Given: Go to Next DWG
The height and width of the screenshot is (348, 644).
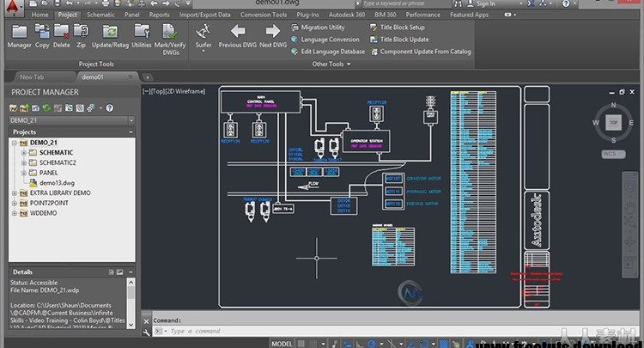Looking at the screenshot, I should [x=273, y=36].
